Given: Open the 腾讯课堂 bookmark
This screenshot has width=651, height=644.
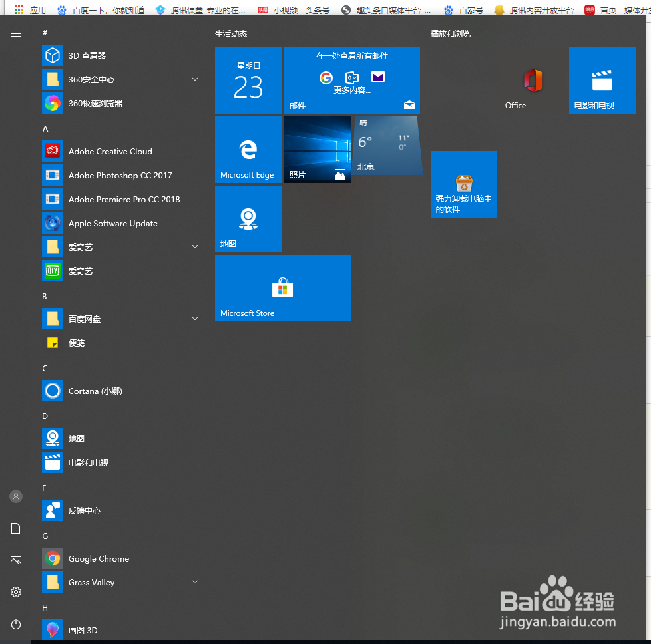Looking at the screenshot, I should tap(200, 10).
